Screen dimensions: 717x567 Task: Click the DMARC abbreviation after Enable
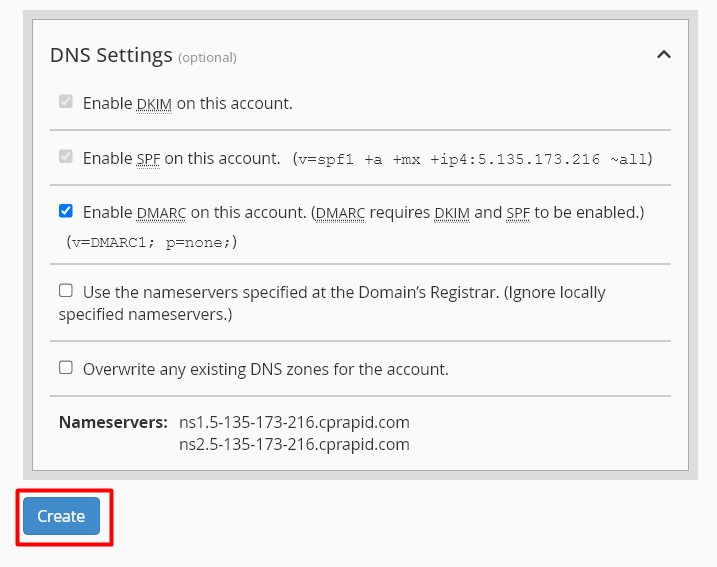coord(161,214)
